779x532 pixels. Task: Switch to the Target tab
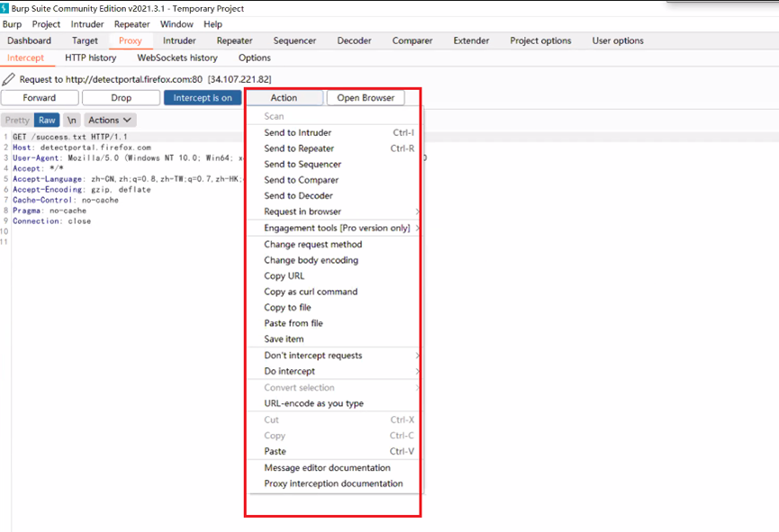85,41
